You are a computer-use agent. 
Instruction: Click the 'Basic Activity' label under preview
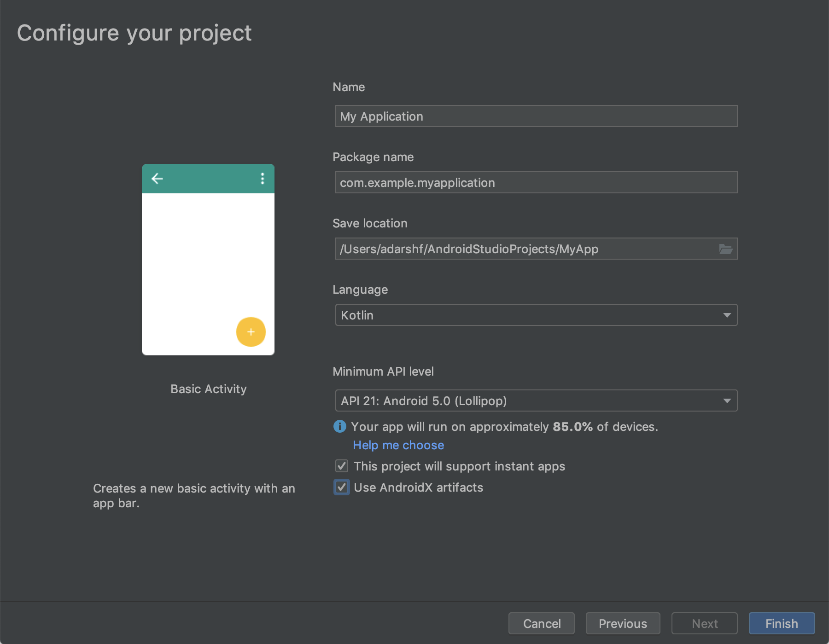(x=209, y=389)
